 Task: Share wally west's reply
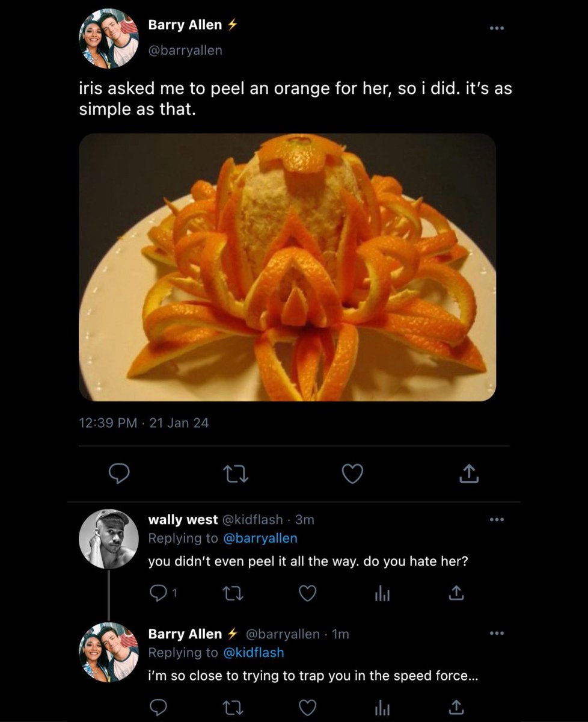(456, 593)
